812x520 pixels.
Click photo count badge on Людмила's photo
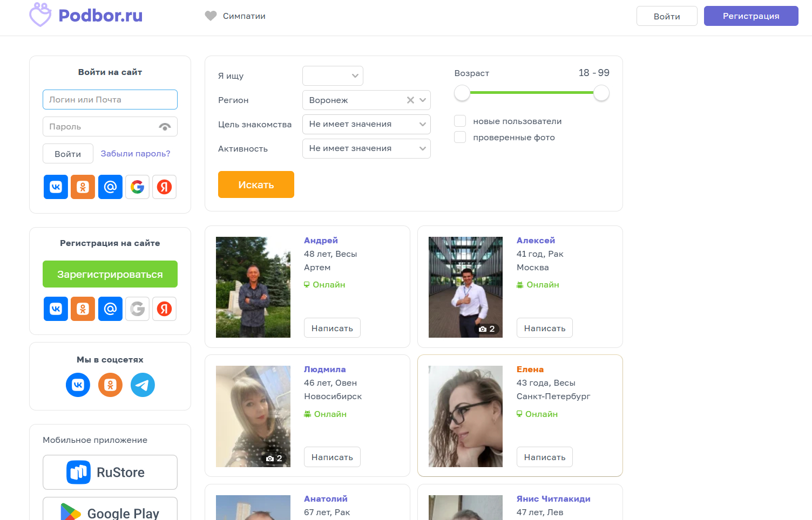click(274, 459)
